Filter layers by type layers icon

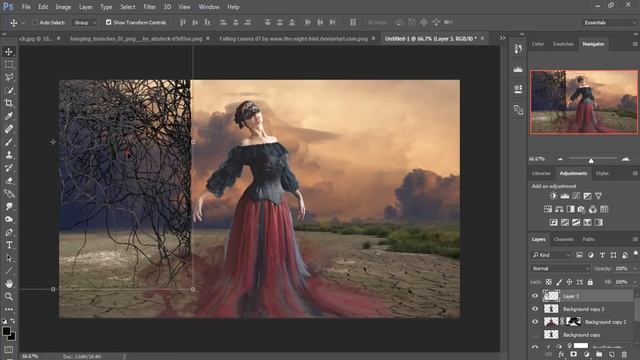[602, 255]
